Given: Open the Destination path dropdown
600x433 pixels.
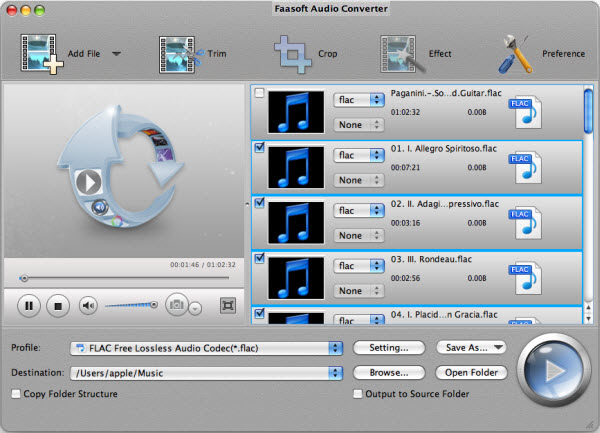Looking at the screenshot, I should tap(206, 373).
